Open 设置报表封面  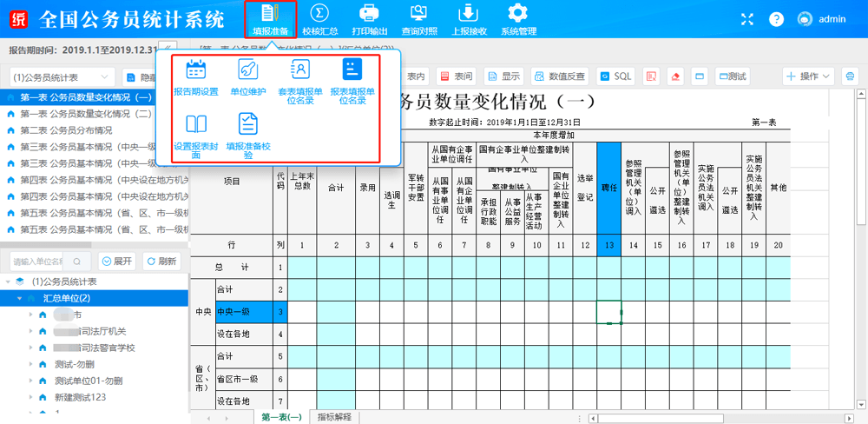(196, 136)
